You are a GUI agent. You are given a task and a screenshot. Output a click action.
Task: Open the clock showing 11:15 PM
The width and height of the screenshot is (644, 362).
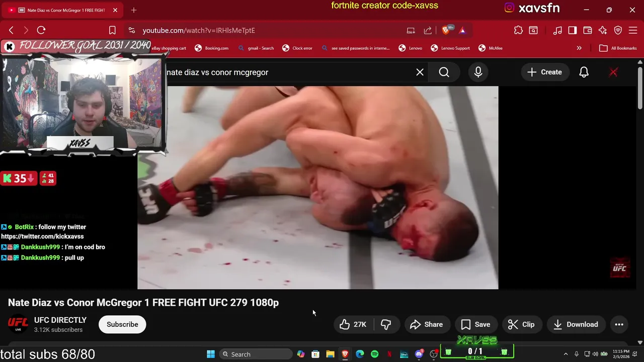tap(621, 354)
